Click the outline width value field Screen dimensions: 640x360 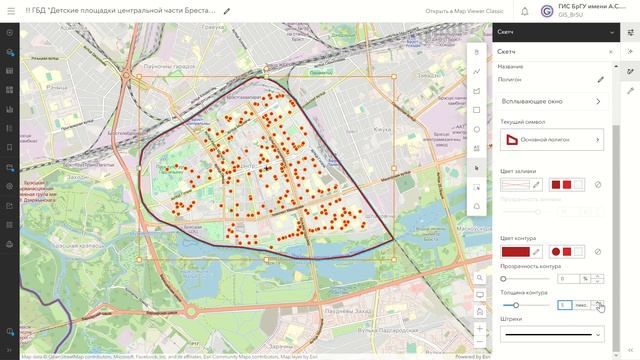(565, 305)
